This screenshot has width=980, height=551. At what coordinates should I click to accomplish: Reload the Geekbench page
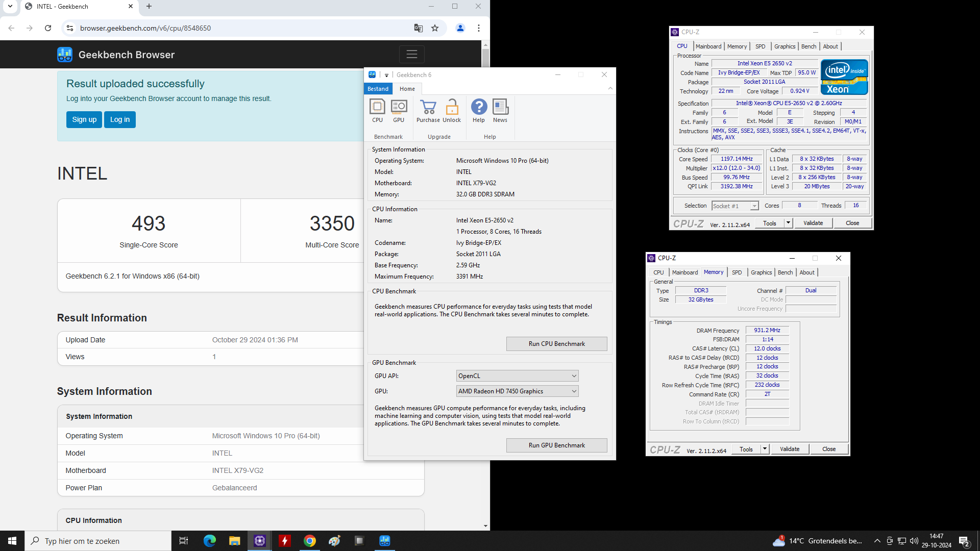click(48, 28)
